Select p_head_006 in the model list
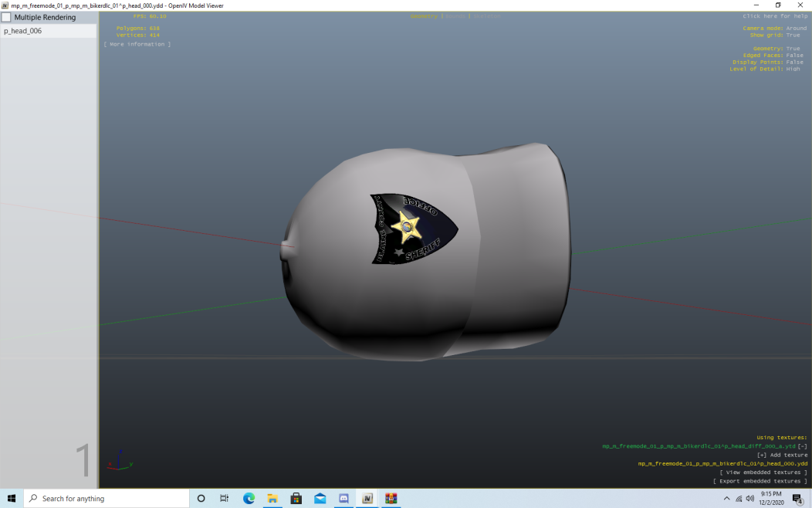The width and height of the screenshot is (812, 508). (23, 31)
